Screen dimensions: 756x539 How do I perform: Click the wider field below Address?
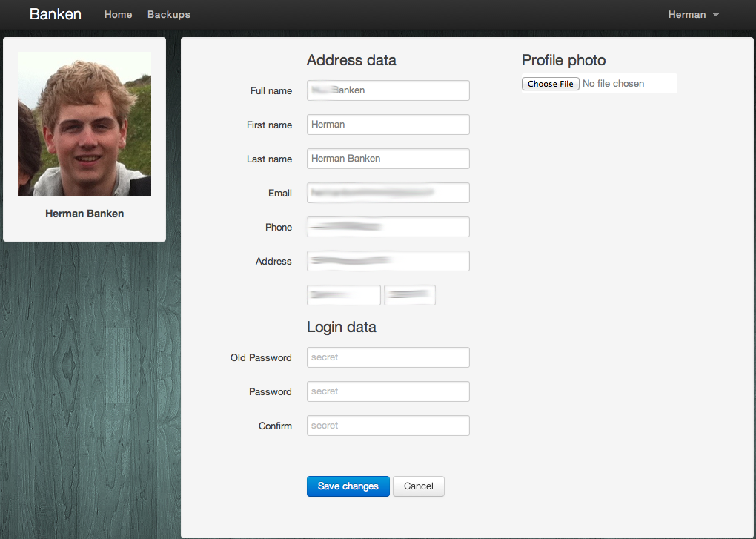tap(344, 295)
